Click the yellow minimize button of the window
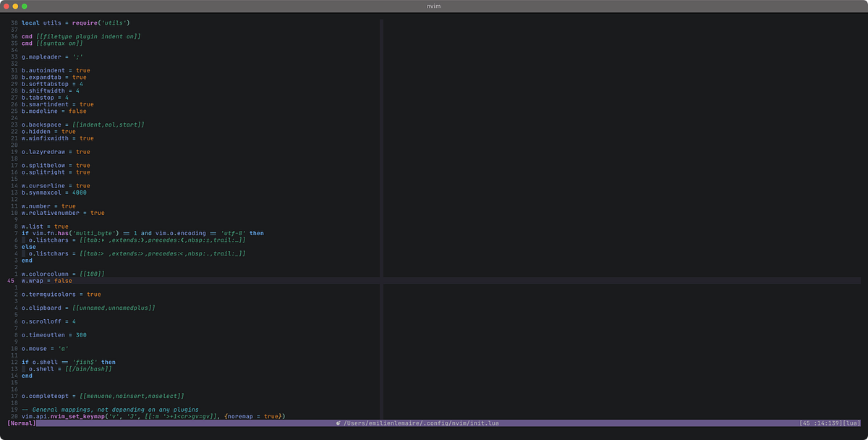868x440 pixels. 17,6
